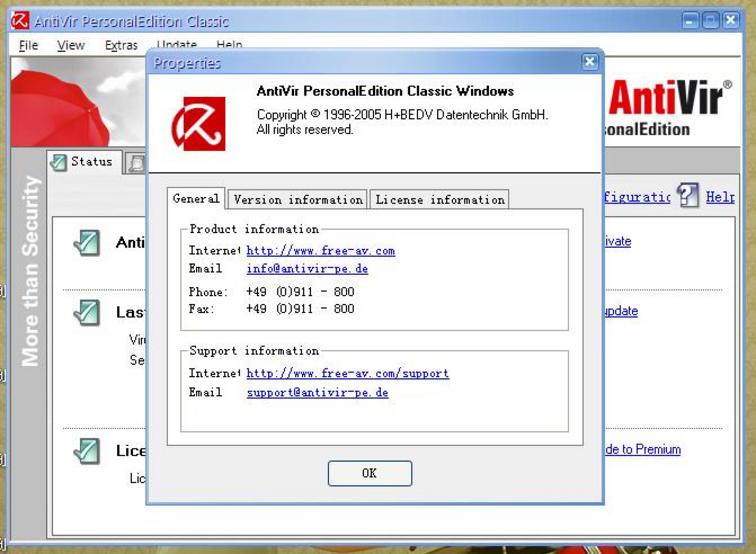
Task: Click the Status tab icon
Action: 59,162
